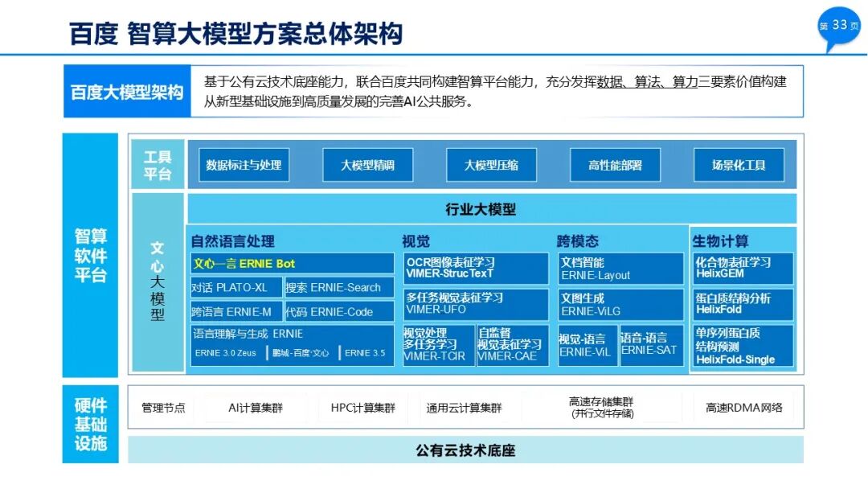Click the 管理节点 cell
Viewport: 868px width, 489px height.
(163, 408)
